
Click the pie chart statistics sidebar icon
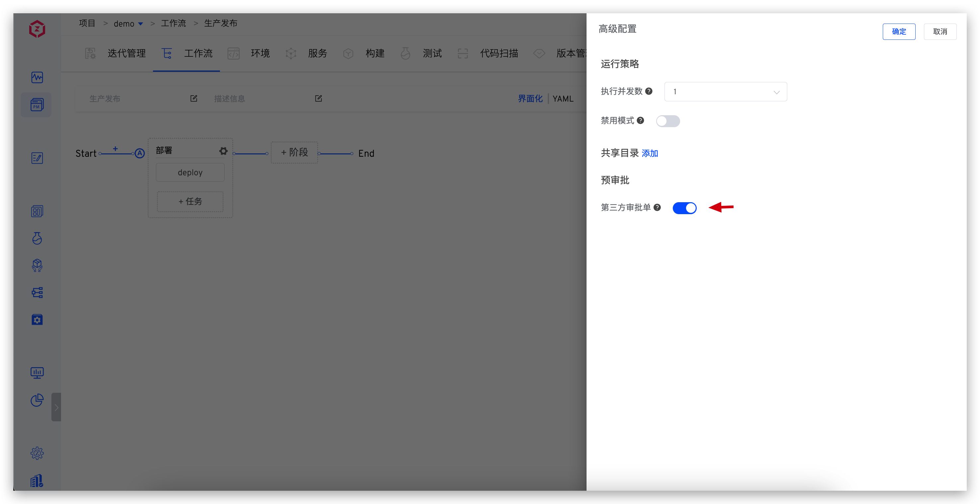(36, 400)
